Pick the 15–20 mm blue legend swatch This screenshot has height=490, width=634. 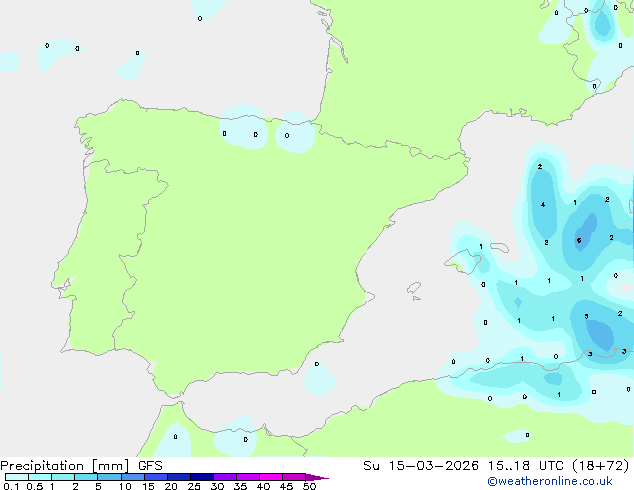pos(156,477)
